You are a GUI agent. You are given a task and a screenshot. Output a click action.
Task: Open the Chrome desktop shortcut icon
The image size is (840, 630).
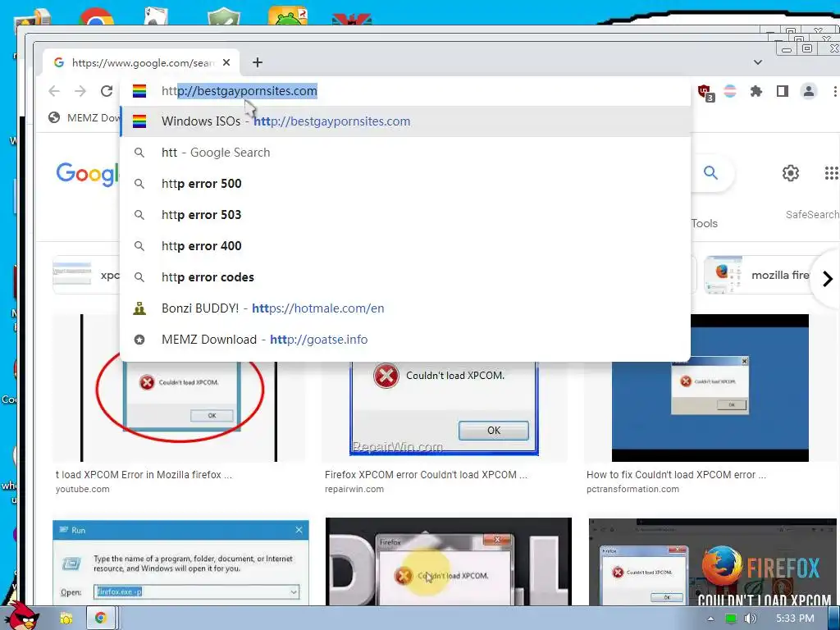pos(96,16)
